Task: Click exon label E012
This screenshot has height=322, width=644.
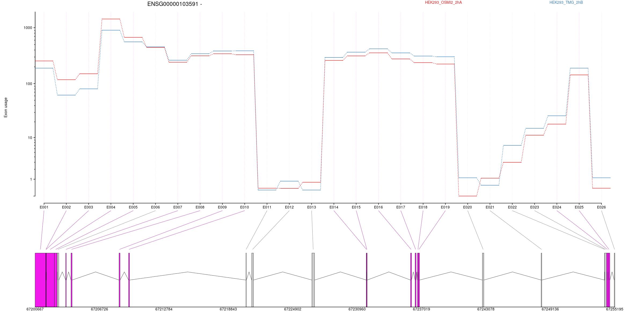Action: pos(289,207)
